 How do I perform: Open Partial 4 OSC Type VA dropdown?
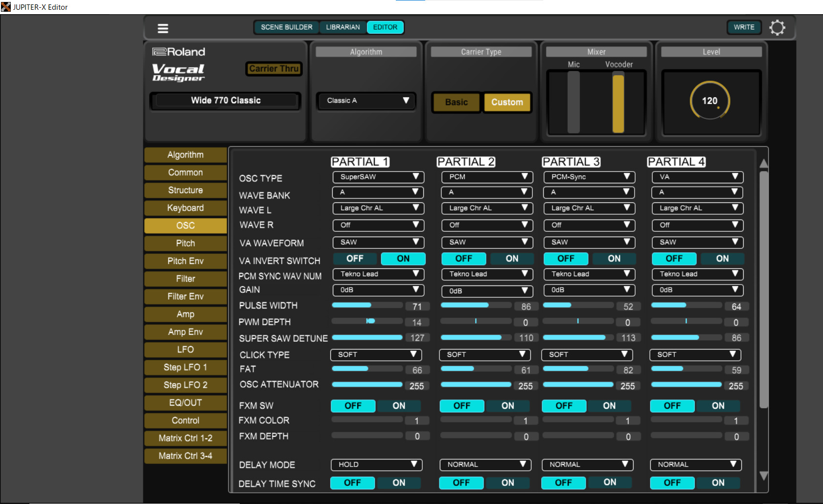697,177
